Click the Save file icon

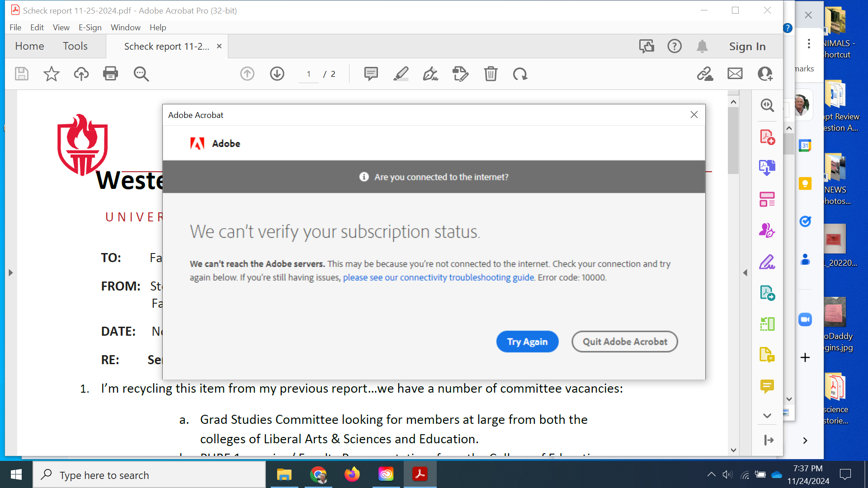click(x=22, y=74)
